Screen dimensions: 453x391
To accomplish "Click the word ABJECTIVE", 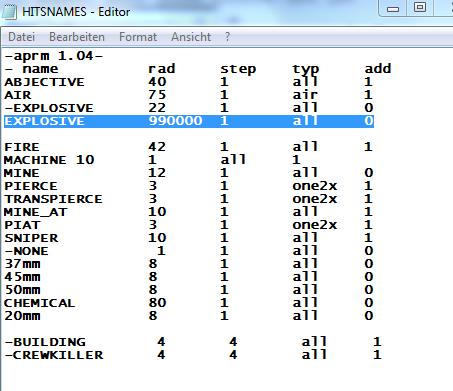I will coord(44,82).
